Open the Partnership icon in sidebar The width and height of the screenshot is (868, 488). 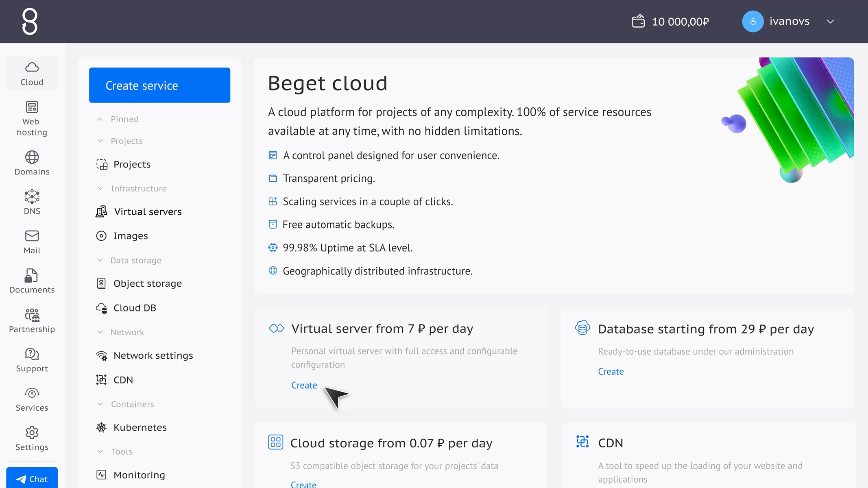32,315
